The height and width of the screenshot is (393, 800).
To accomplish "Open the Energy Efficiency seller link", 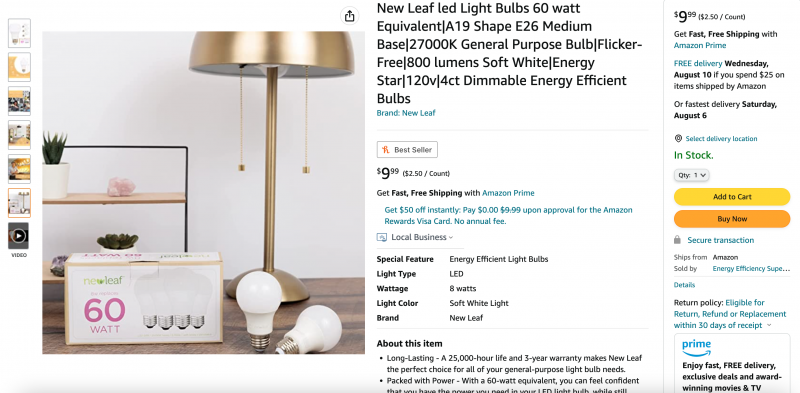I will coord(751,268).
